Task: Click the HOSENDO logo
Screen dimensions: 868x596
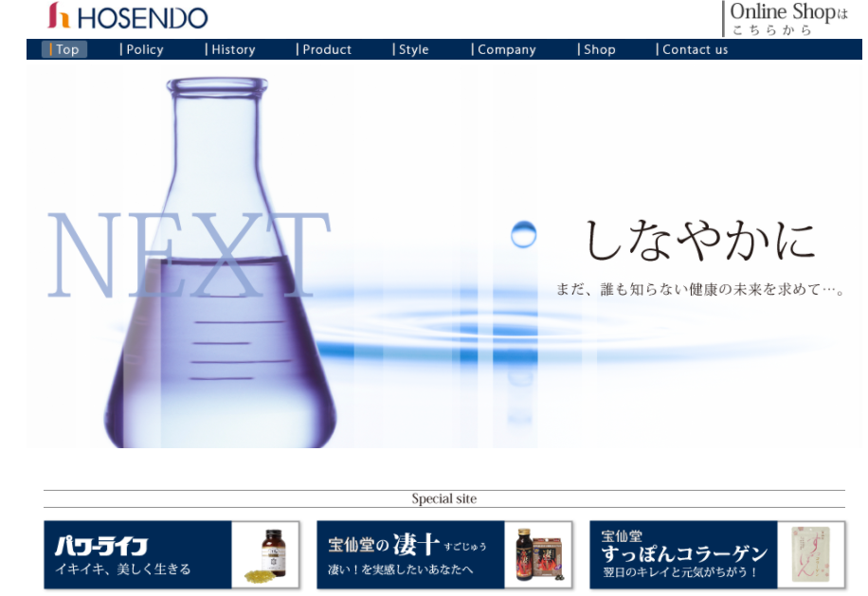Action: [128, 16]
